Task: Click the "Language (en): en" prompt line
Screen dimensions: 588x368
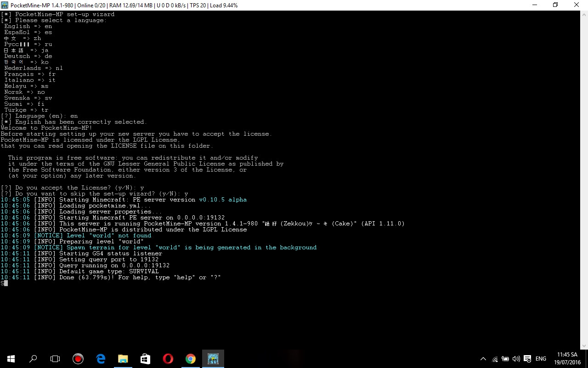Action: click(39, 116)
